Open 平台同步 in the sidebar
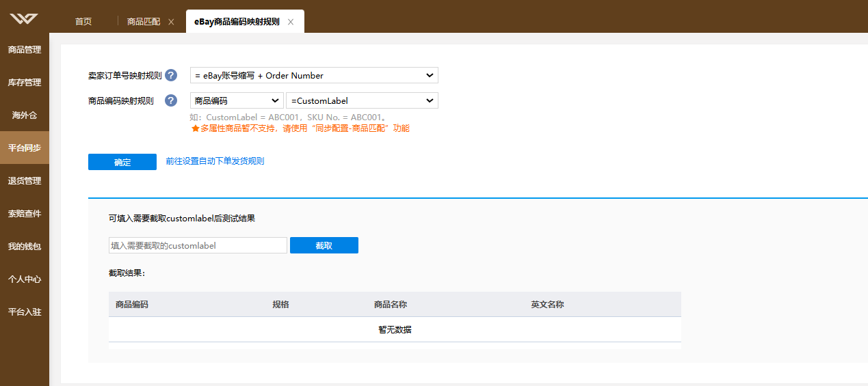 point(25,148)
